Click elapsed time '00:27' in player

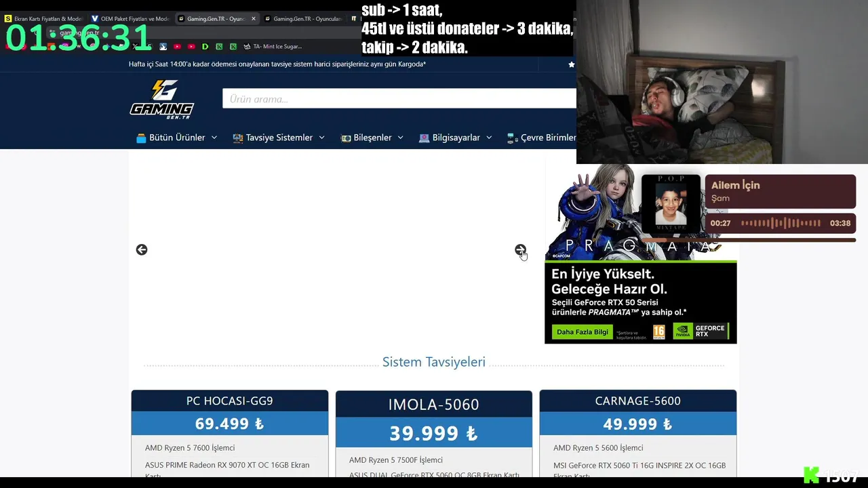[721, 223]
